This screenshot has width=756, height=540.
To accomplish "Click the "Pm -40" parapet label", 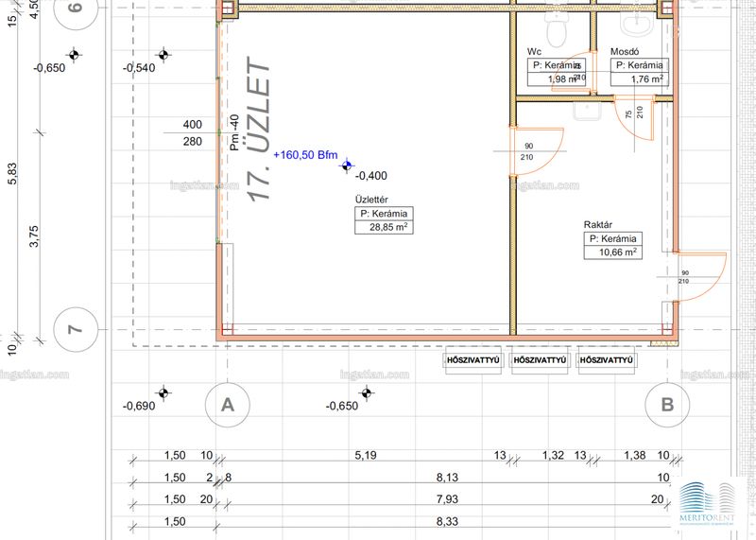I will [x=234, y=132].
